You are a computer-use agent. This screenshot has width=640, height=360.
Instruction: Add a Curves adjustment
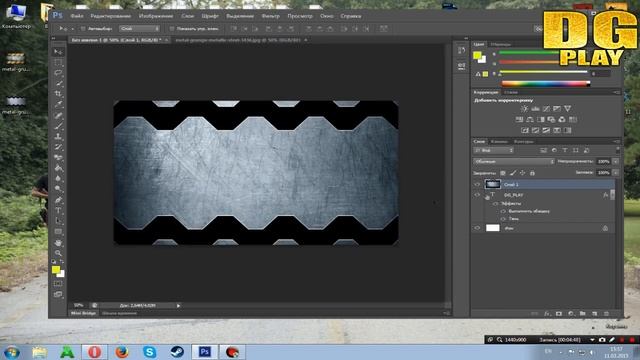(546, 109)
